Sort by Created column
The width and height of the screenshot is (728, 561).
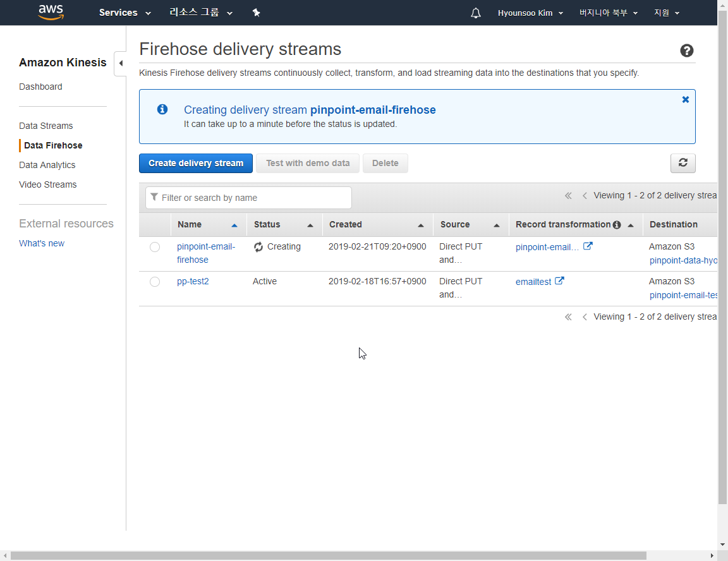(x=377, y=224)
